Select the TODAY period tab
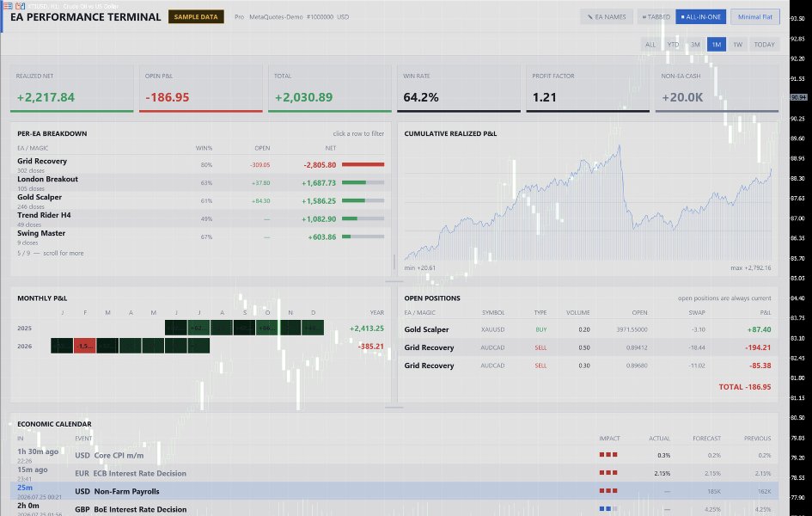 pyautogui.click(x=764, y=45)
